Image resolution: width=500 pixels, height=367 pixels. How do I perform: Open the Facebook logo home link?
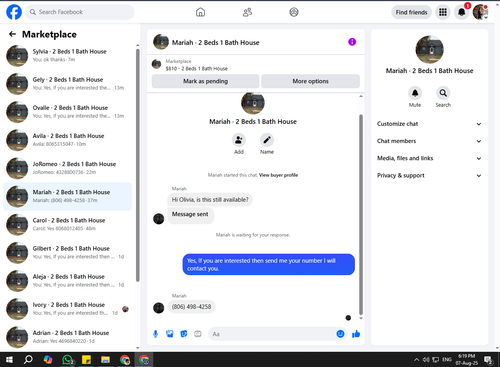pyautogui.click(x=14, y=12)
